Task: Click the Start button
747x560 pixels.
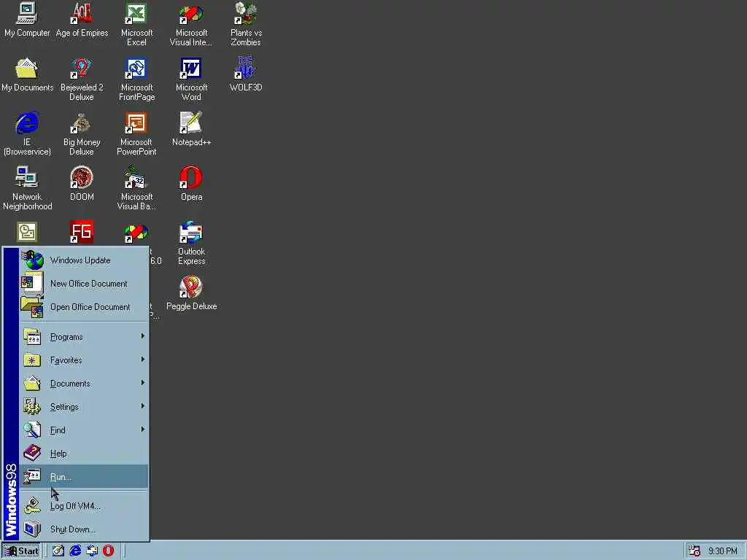Action: click(x=21, y=551)
